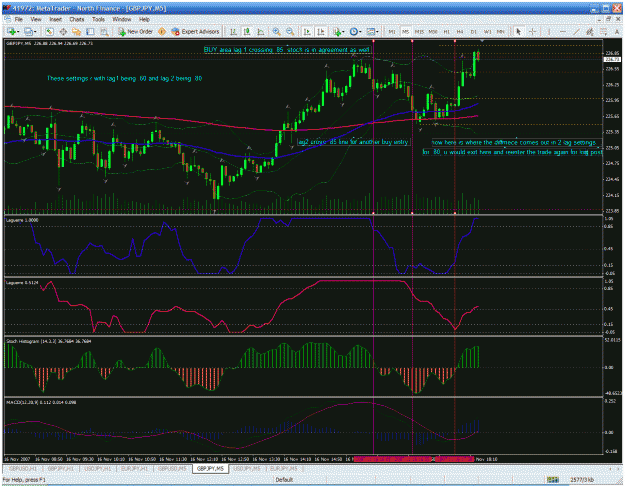Toggle chart shift from right edge
625x486 pixels.
tap(321, 31)
